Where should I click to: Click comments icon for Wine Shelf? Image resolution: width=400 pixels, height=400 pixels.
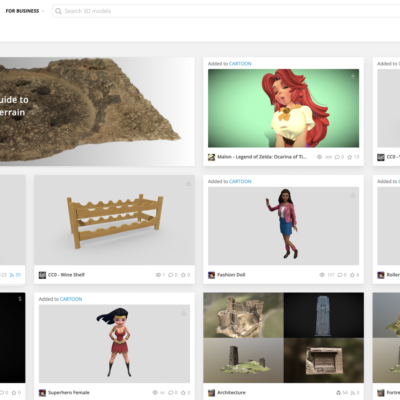tap(171, 275)
